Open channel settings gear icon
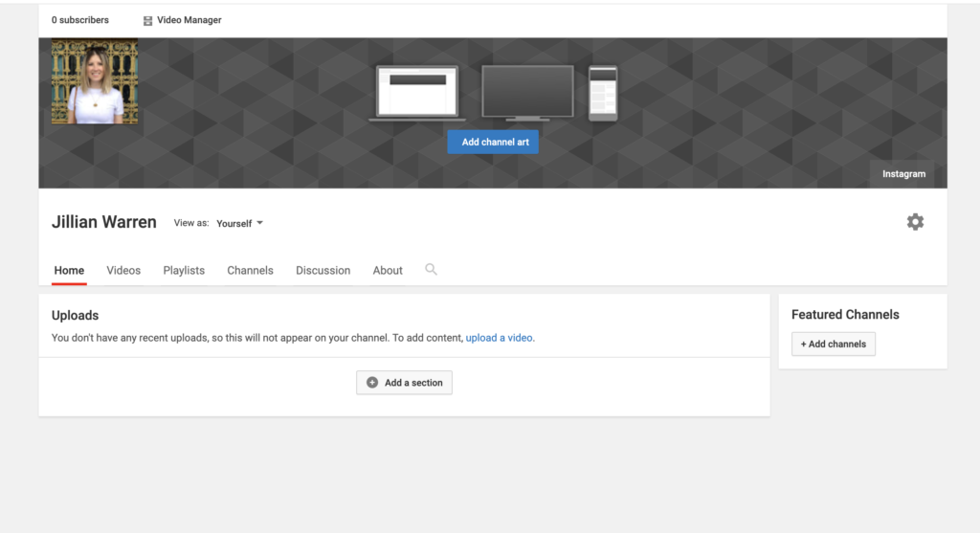The image size is (980, 533). pyautogui.click(x=915, y=222)
